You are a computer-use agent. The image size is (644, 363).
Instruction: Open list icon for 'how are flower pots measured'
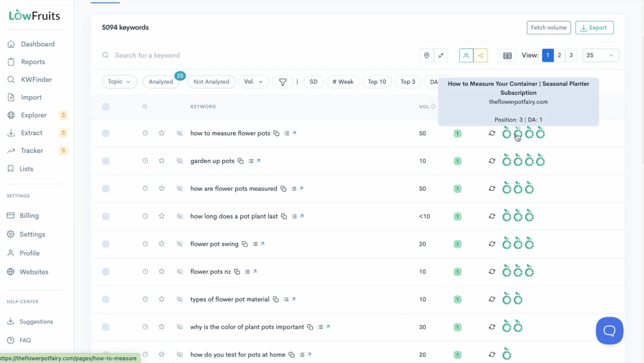point(294,189)
